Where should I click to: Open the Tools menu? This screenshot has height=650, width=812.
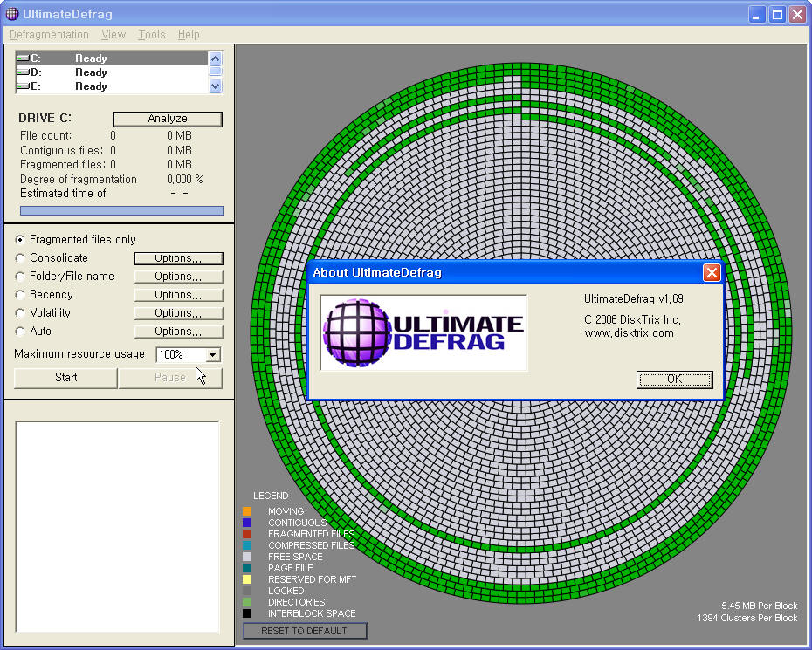click(x=152, y=35)
